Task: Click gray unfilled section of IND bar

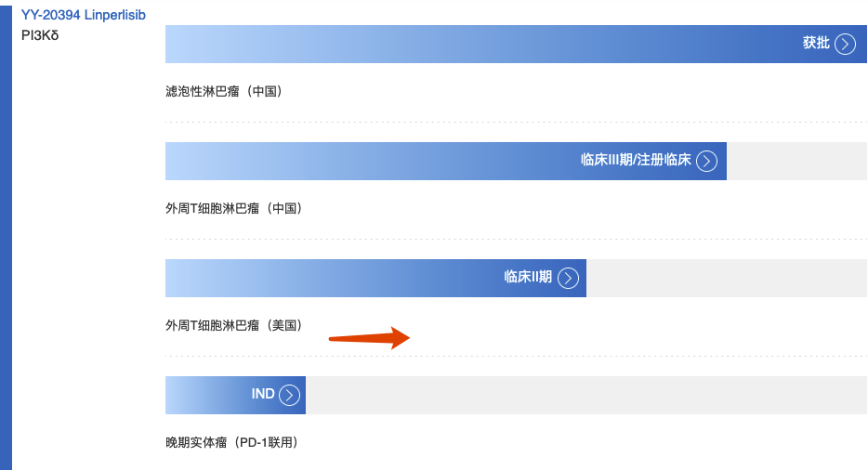Action: (585, 395)
